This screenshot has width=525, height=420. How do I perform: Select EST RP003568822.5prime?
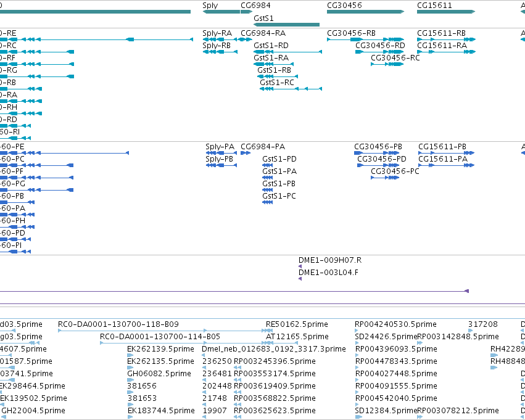(275, 398)
